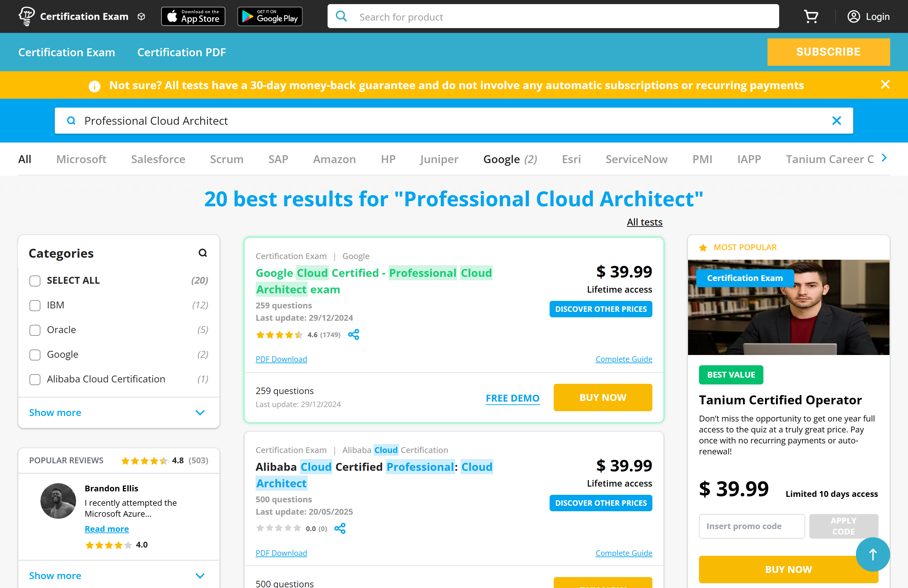Click the Insert promo code field
The height and width of the screenshot is (588, 908).
click(751, 526)
